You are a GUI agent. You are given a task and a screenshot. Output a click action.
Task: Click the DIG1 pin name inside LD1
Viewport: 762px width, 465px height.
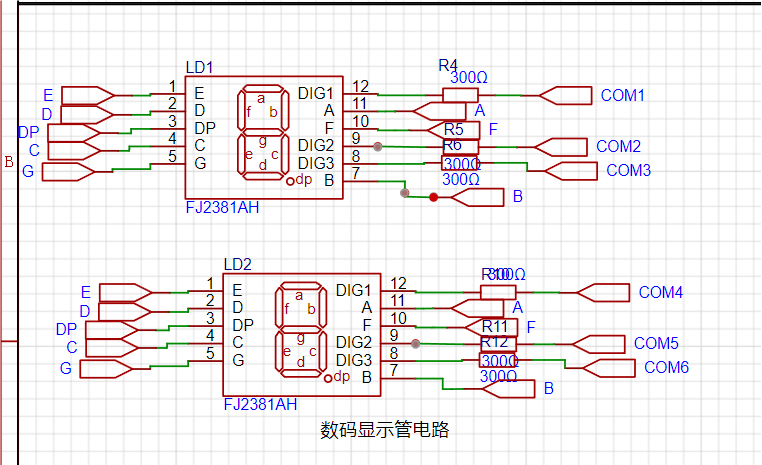click(x=315, y=93)
